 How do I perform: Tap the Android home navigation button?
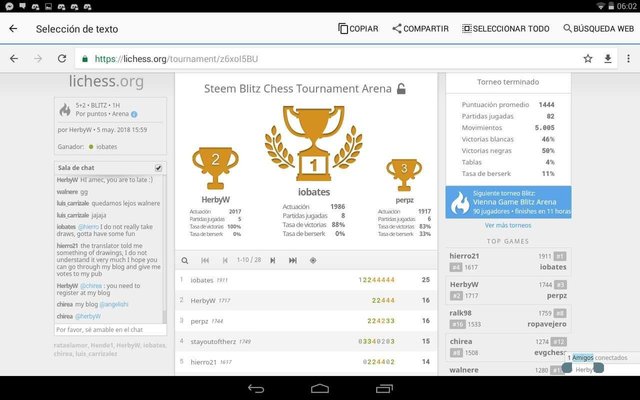320,389
